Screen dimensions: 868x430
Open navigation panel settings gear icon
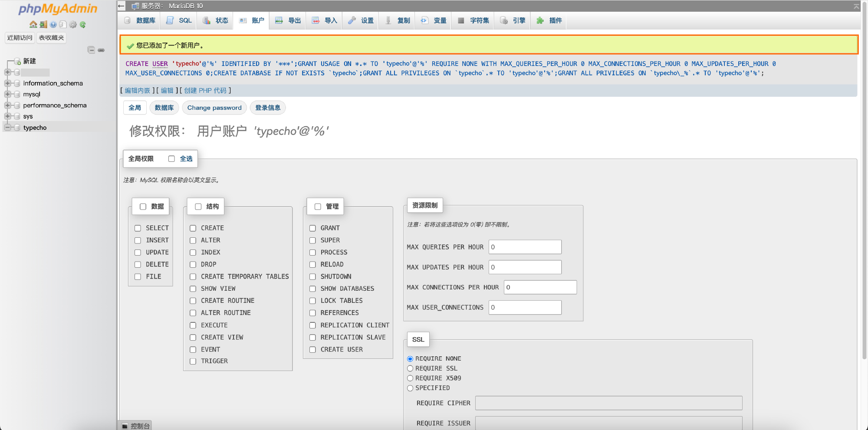pyautogui.click(x=73, y=25)
